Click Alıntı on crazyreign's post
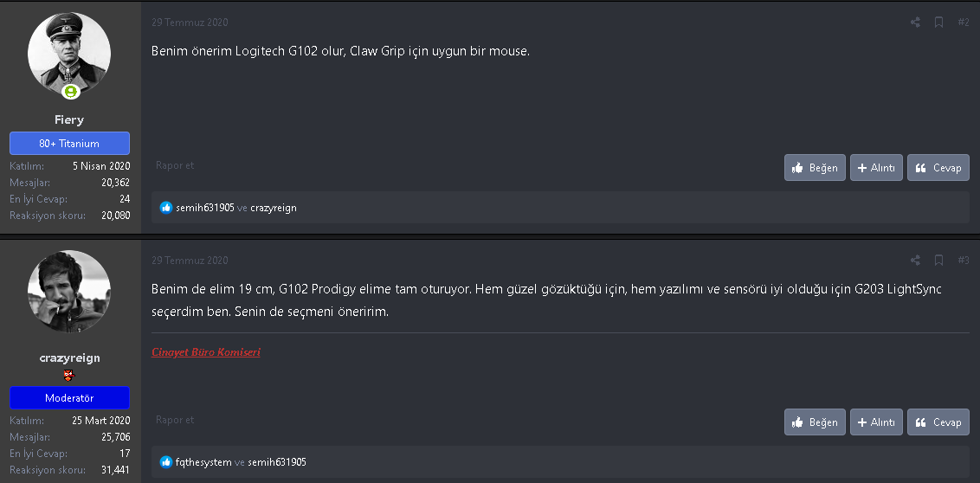 click(876, 422)
